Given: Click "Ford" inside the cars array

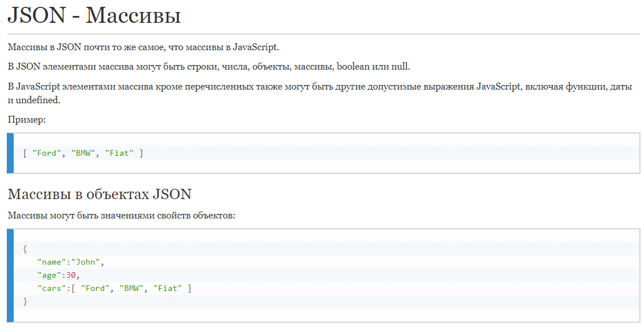Looking at the screenshot, I should coord(95,289).
